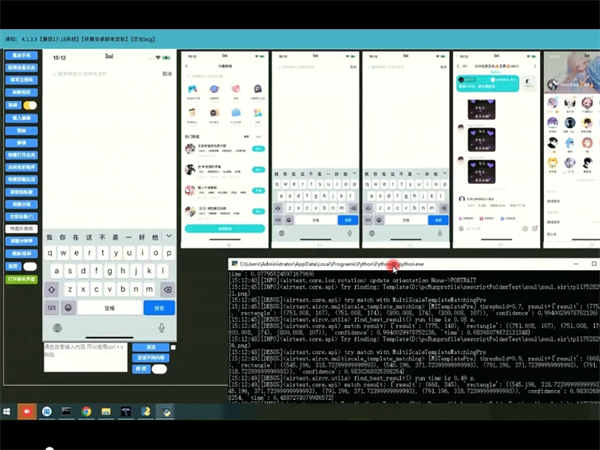Toggle the yellow switch in the left sidebar
Image resolution: width=600 pixels, height=450 pixels.
tap(28, 105)
